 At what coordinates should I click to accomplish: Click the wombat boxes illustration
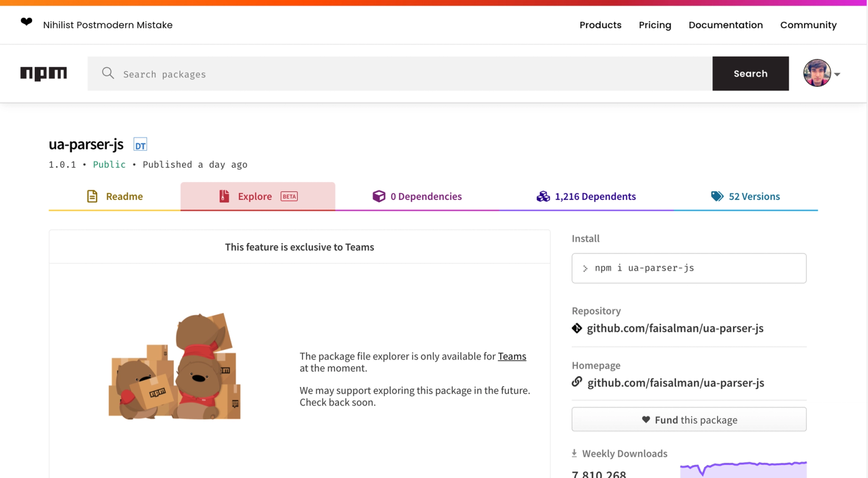point(175,366)
